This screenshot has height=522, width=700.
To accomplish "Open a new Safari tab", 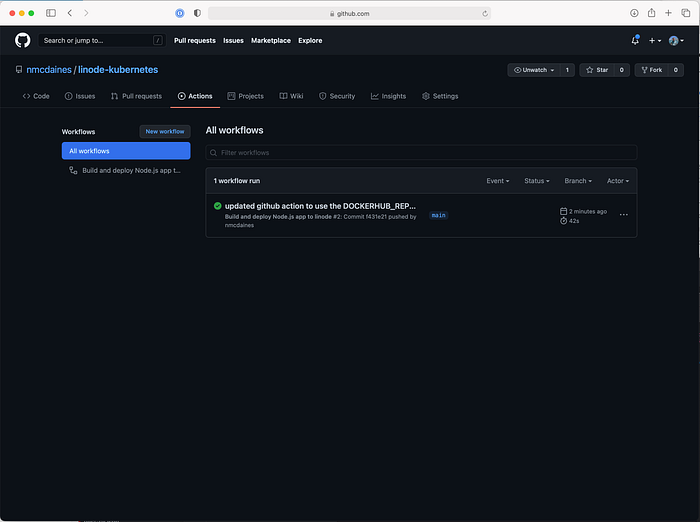I will point(668,13).
